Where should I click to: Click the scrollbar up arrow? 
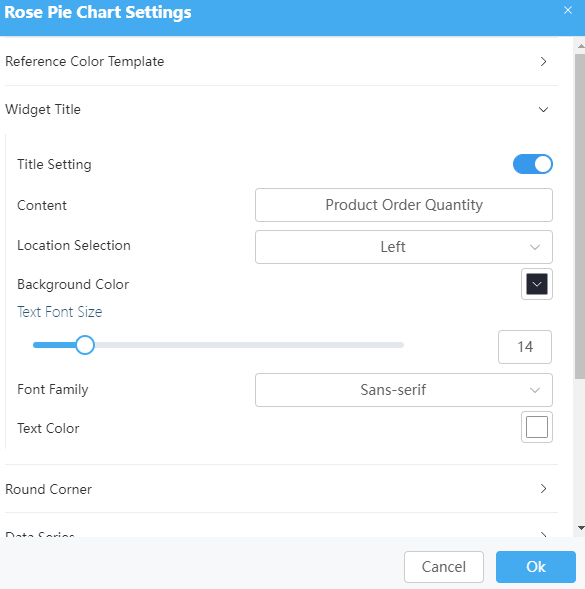point(581,46)
